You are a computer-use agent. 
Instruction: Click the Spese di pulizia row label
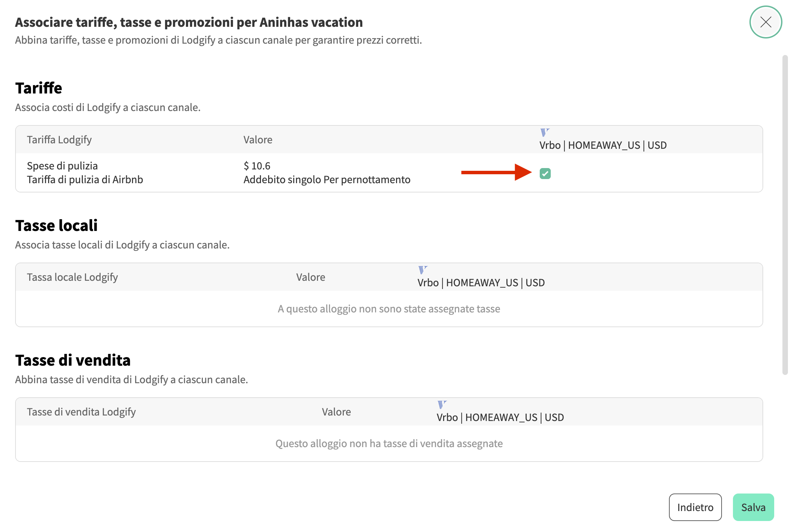click(62, 166)
